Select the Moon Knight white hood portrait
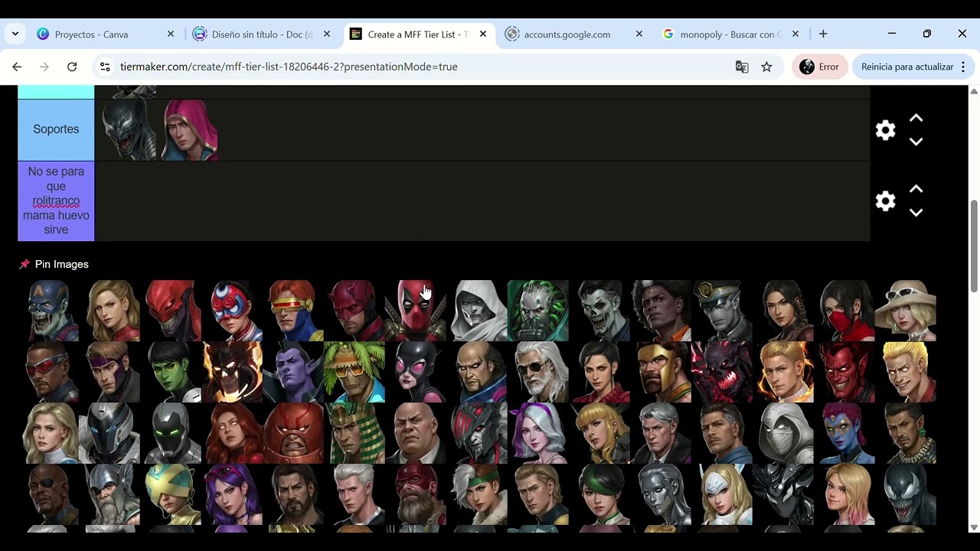Viewport: 980px width, 551px height. pyautogui.click(x=785, y=434)
